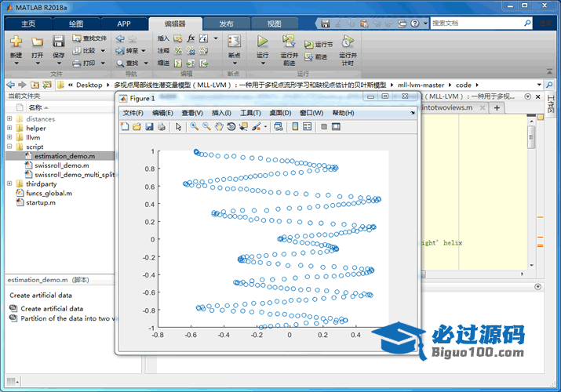Click the Figure 1 Print icon
Image resolution: width=561 pixels, height=392 pixels.
[162, 126]
